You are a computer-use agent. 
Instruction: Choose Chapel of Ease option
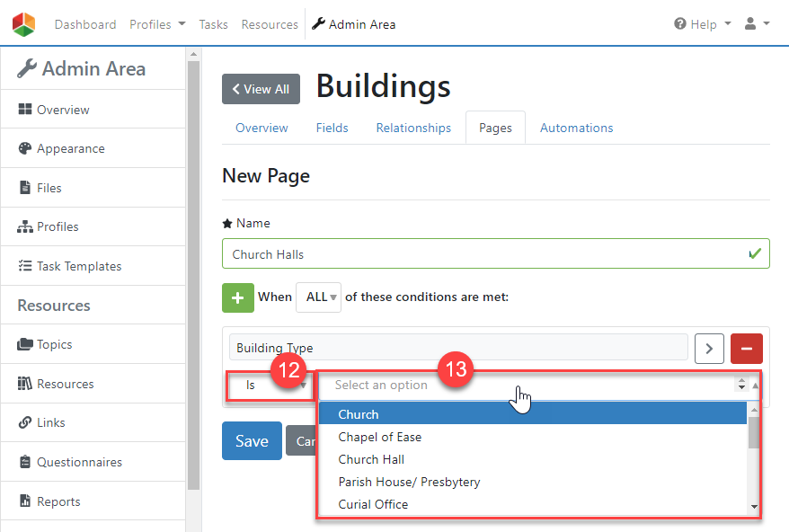tap(379, 437)
